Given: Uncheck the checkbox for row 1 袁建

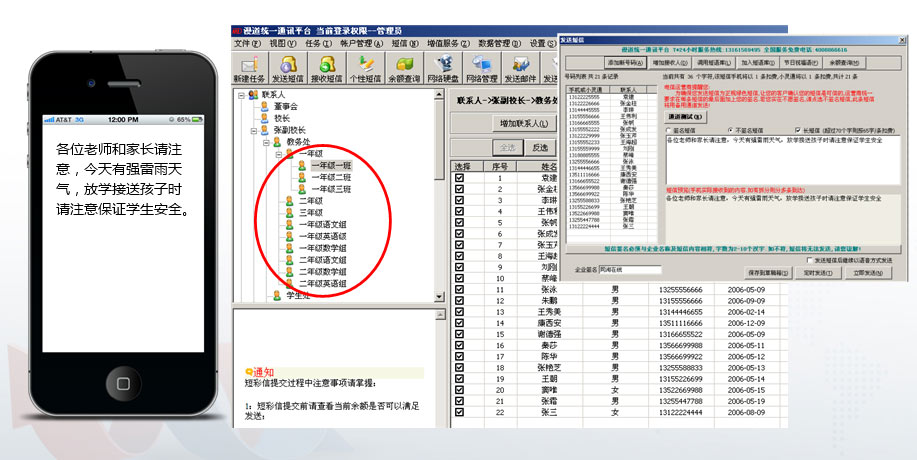Looking at the screenshot, I should tap(460, 178).
